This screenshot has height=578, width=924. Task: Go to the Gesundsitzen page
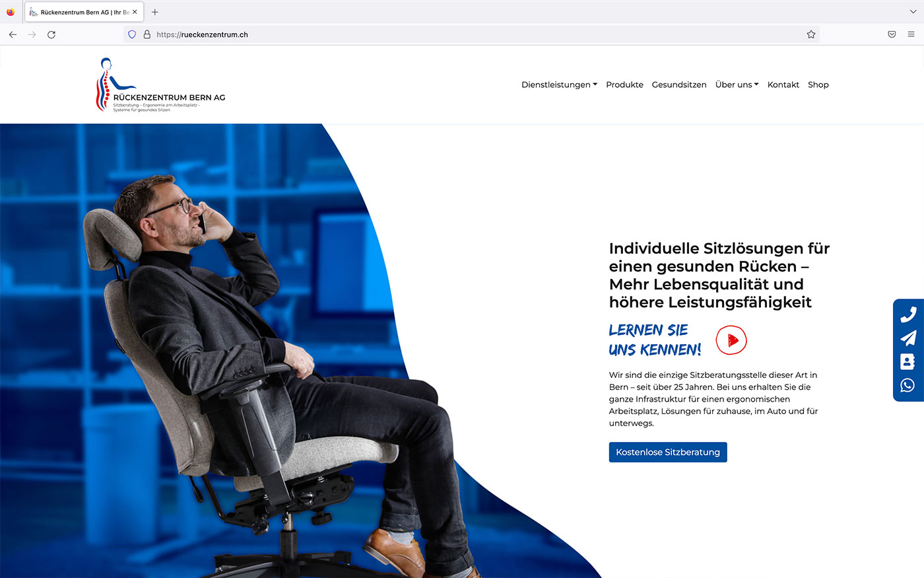coord(679,85)
